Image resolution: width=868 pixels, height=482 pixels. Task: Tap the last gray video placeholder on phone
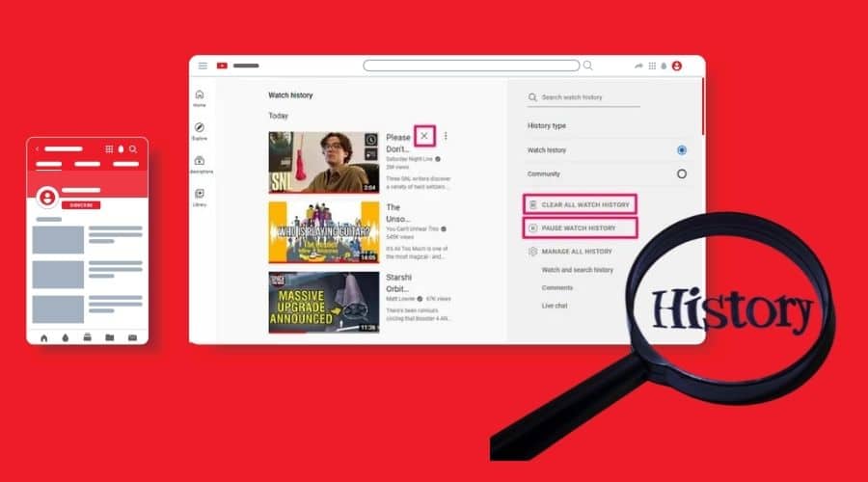pyautogui.click(x=58, y=308)
